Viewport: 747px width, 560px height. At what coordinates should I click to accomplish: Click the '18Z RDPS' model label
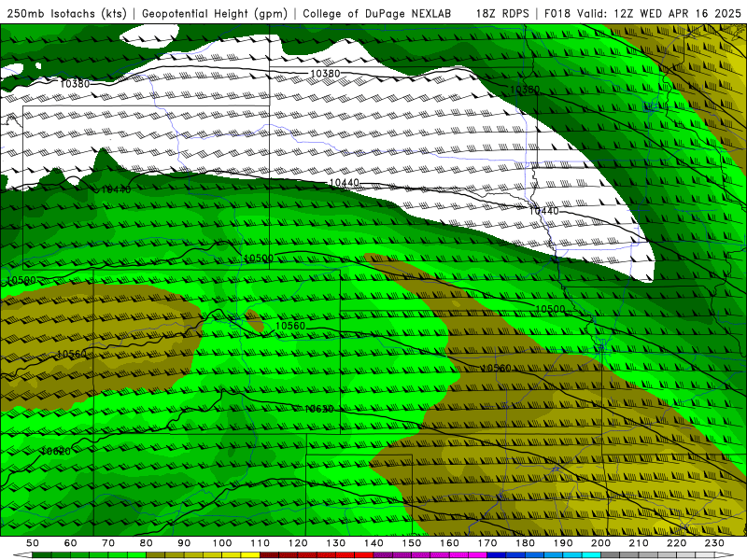502,13
